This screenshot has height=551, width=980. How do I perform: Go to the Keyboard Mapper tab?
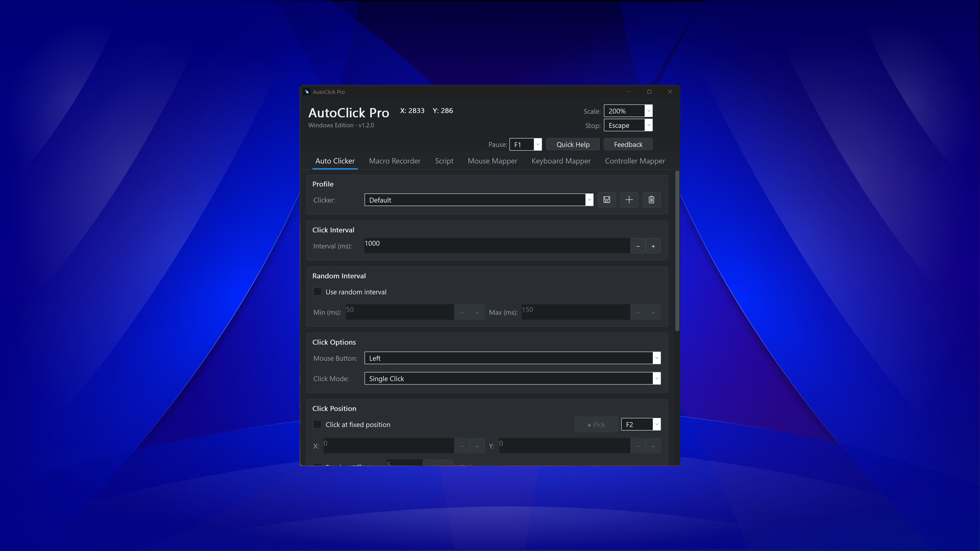tap(561, 161)
